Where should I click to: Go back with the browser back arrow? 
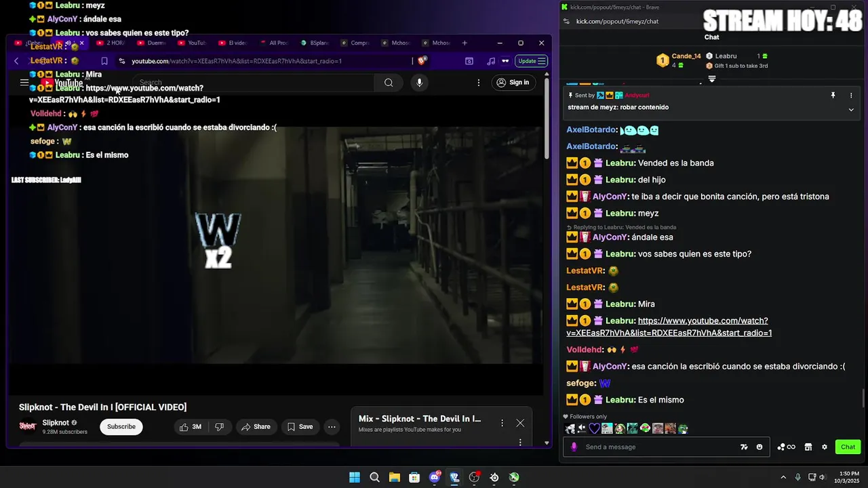coord(16,61)
